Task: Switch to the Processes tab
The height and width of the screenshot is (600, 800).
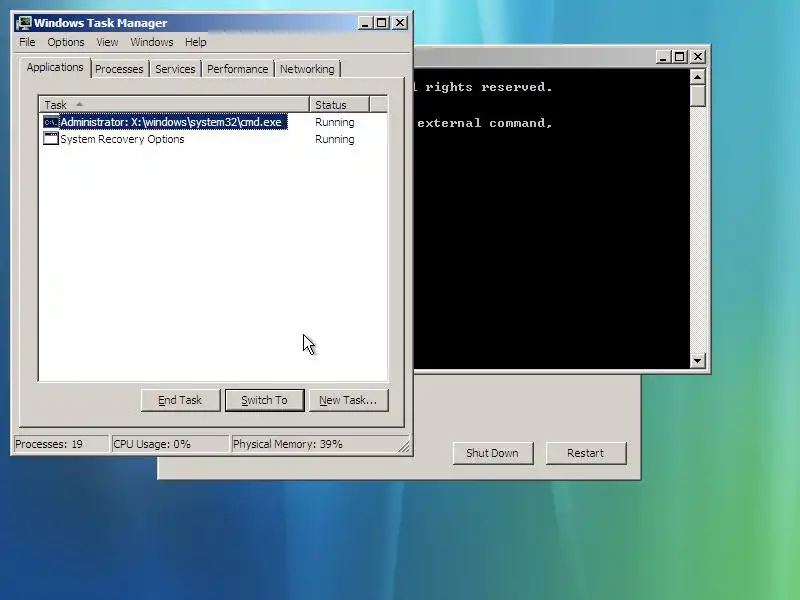Action: (119, 69)
